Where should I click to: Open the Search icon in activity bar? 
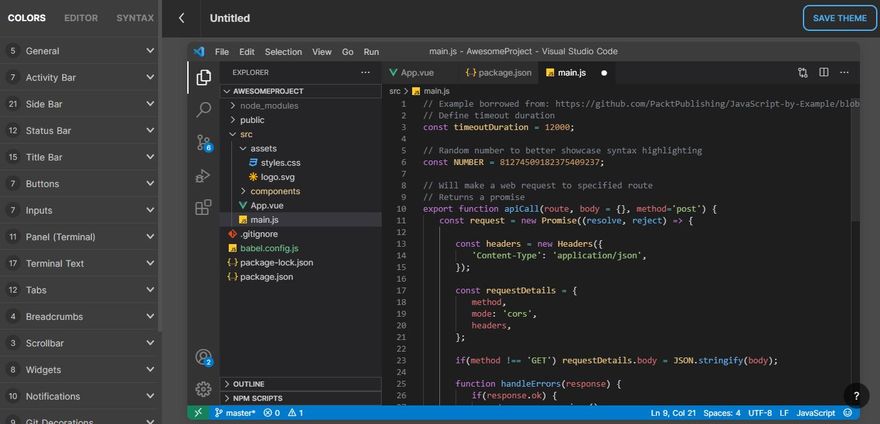pyautogui.click(x=204, y=109)
